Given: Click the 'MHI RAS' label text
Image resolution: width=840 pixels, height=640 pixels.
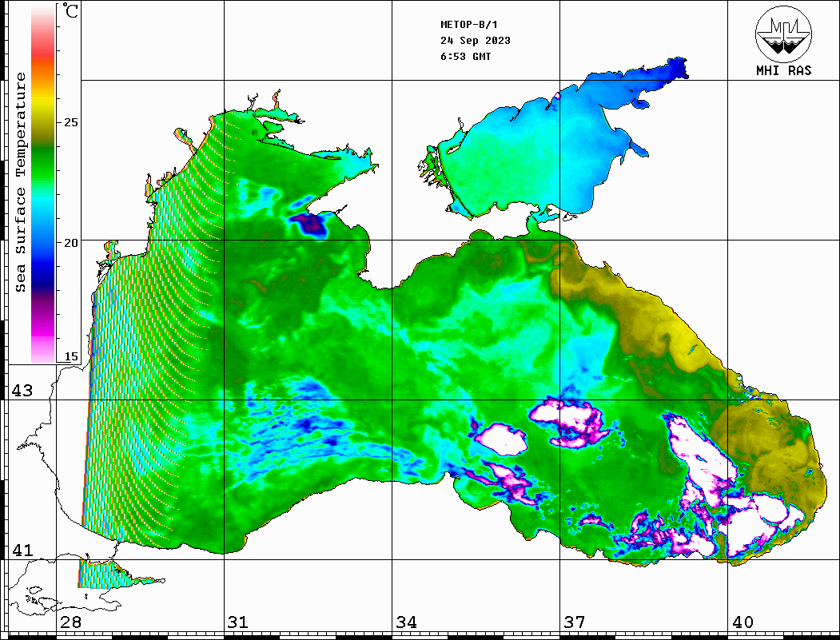Looking at the screenshot, I should [x=783, y=70].
